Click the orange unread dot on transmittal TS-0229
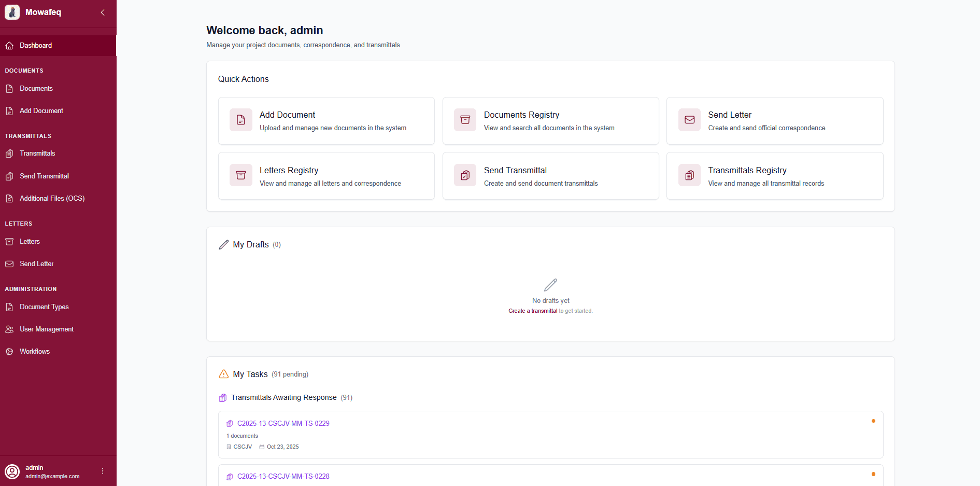Screen dimensions: 980x486 click(873, 422)
